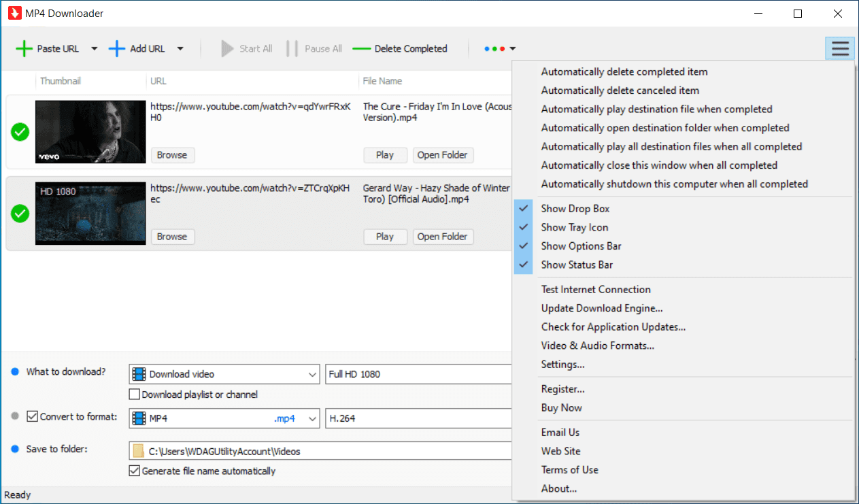Click the folder icon in Save to folder field
This screenshot has width=859, height=504.
(139, 451)
